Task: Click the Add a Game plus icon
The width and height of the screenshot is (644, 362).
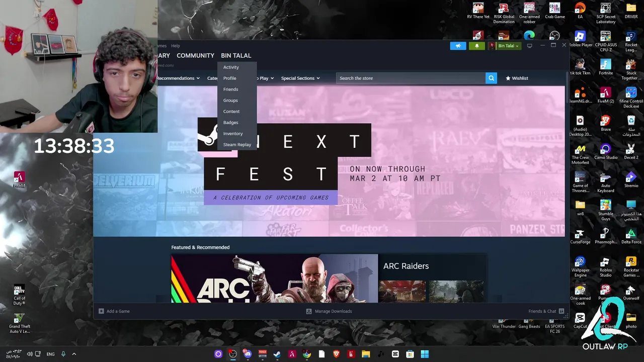Action: pos(101,311)
